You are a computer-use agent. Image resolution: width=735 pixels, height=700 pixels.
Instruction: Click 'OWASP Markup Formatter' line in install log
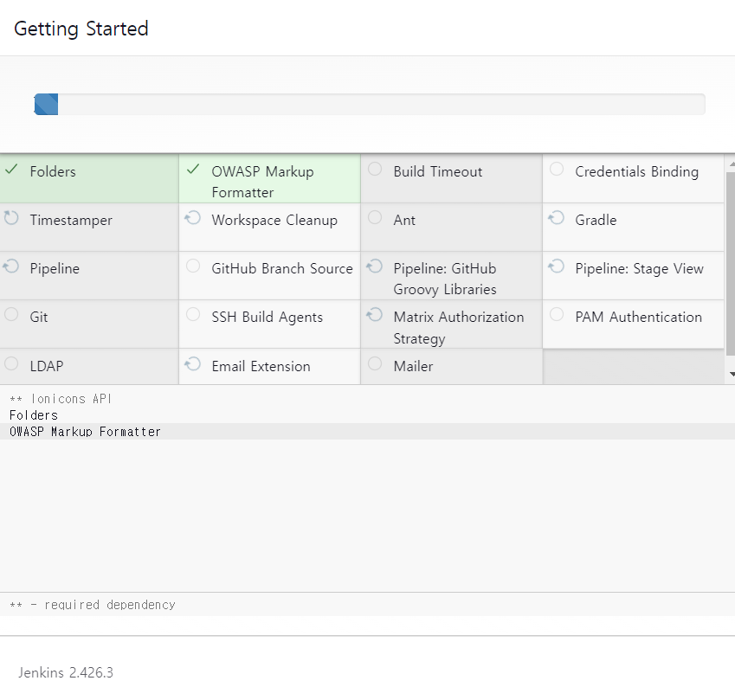(x=85, y=432)
